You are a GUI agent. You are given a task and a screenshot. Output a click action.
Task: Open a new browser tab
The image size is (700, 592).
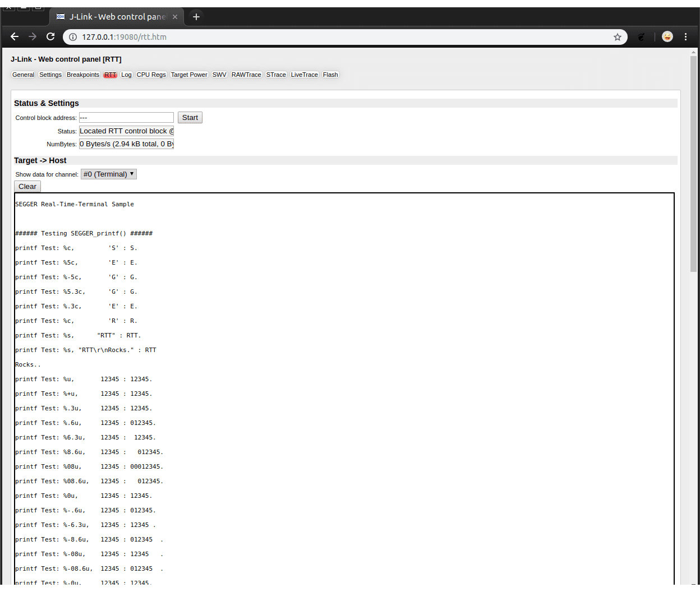click(x=196, y=17)
